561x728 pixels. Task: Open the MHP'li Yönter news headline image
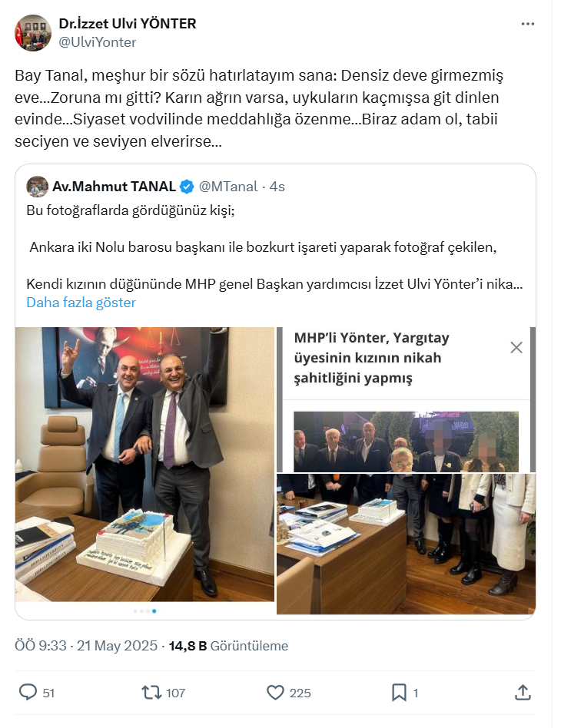pyautogui.click(x=407, y=400)
